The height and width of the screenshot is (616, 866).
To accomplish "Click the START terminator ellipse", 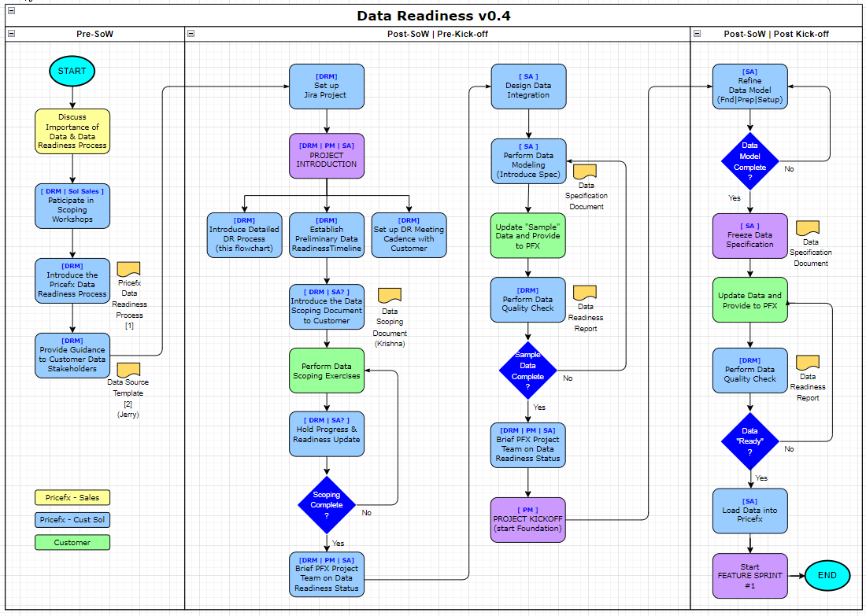I will [x=72, y=71].
